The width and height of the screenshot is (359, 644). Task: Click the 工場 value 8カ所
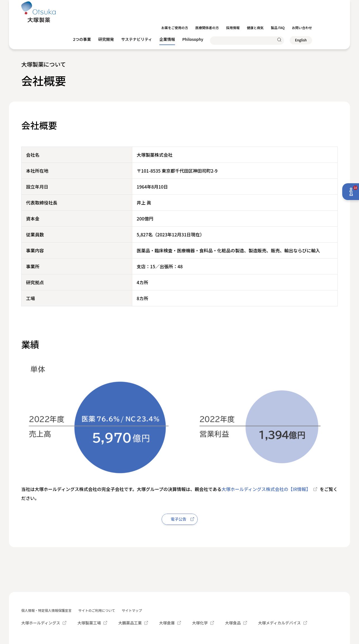[142, 299]
